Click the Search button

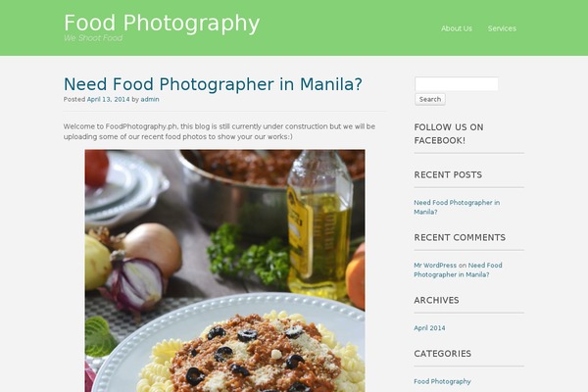pos(430,99)
